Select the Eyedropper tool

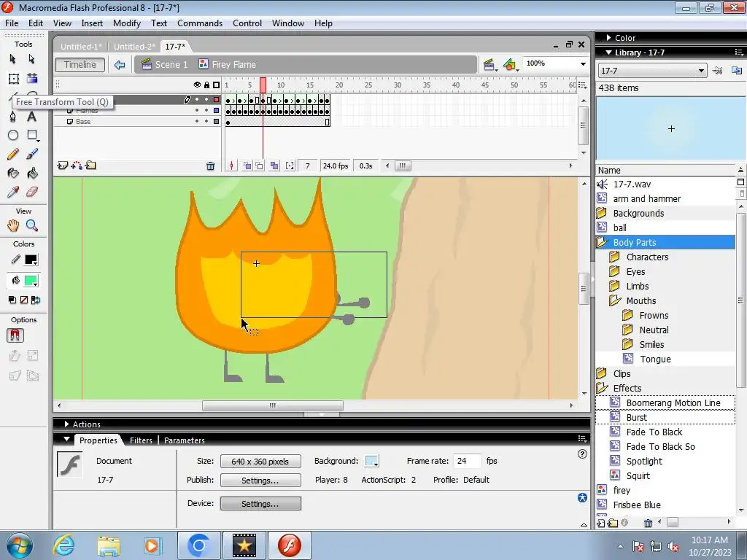pyautogui.click(x=13, y=192)
